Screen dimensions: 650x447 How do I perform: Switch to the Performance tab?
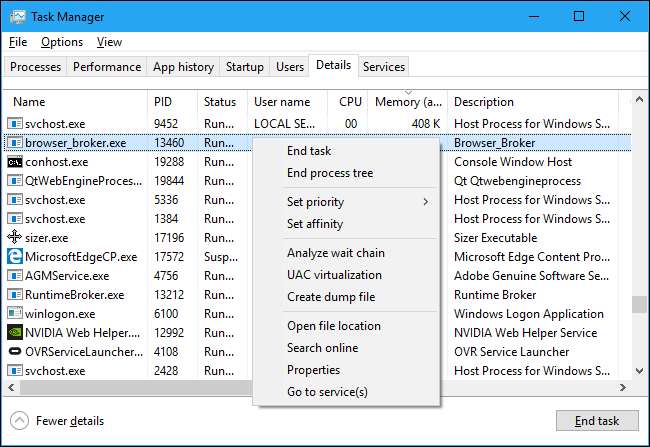107,67
